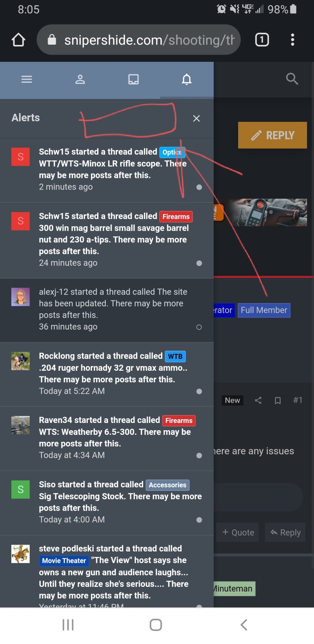This screenshot has height=644, width=314.
Task: Close the Alerts panel
Action: pyautogui.click(x=197, y=118)
